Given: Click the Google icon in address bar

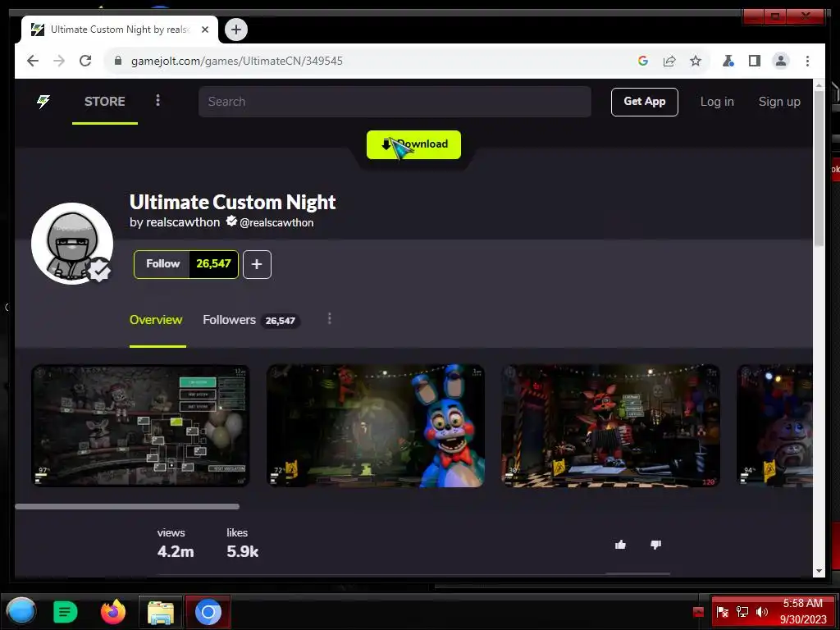Looking at the screenshot, I should pyautogui.click(x=643, y=61).
